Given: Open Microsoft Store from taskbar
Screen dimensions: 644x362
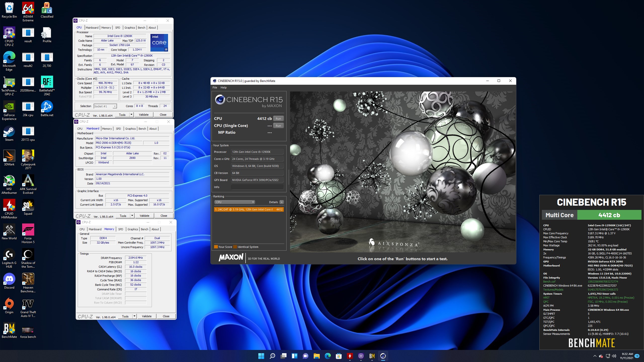Looking at the screenshot, I should click(339, 356).
